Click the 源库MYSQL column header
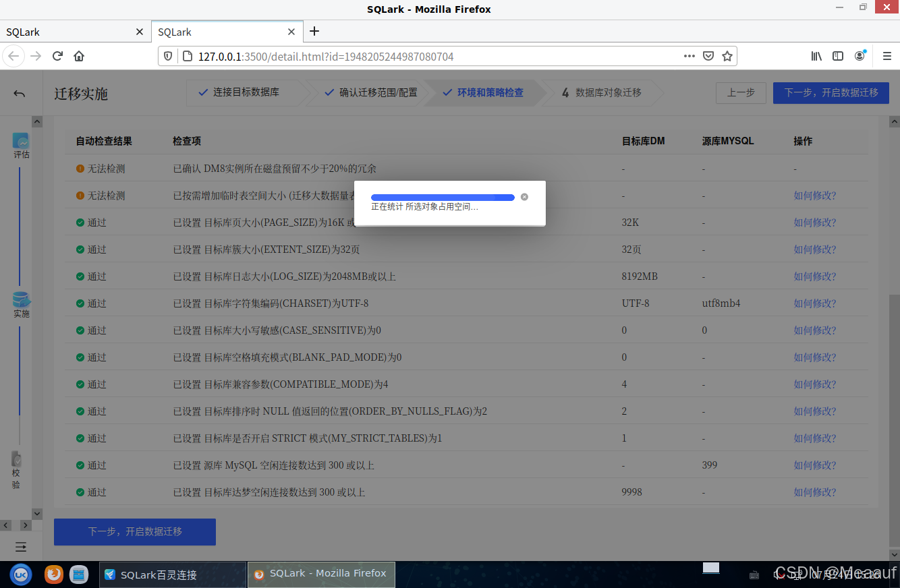Image resolution: width=900 pixels, height=588 pixels. click(x=728, y=142)
